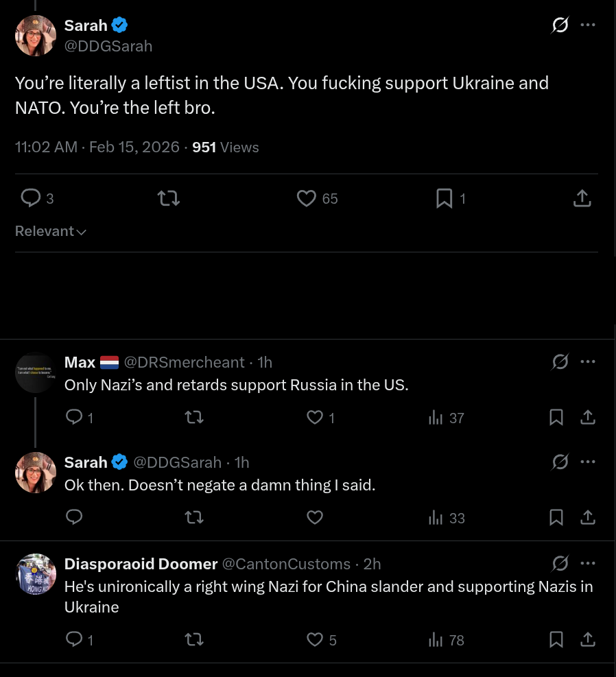Screen dimensions: 616x677
Task: Reply to Sarah's main post
Action: pyautogui.click(x=31, y=198)
